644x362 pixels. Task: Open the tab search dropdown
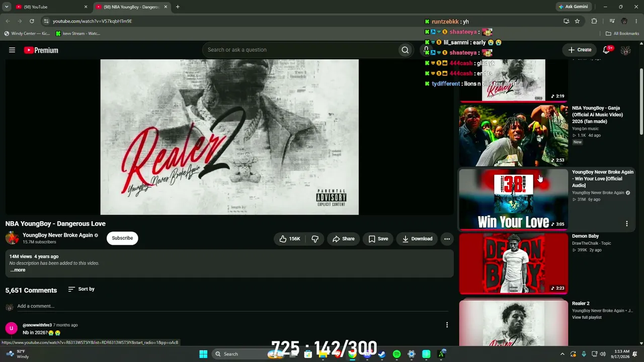(7, 7)
